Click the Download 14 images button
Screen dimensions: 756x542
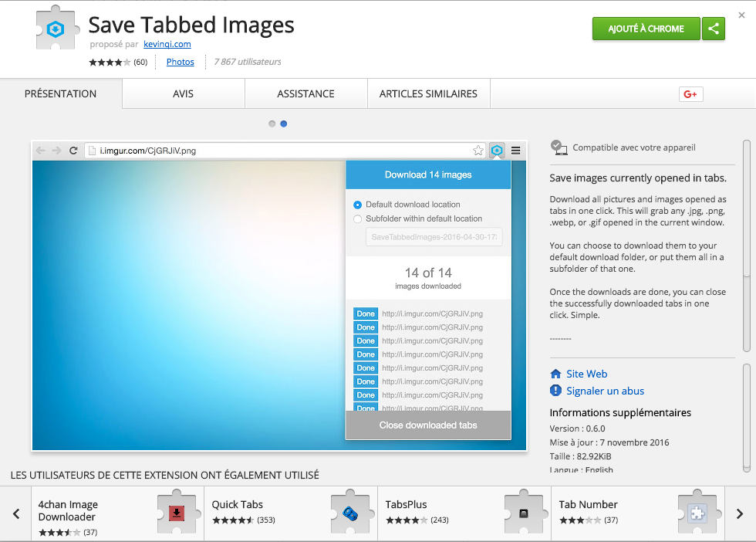click(428, 174)
